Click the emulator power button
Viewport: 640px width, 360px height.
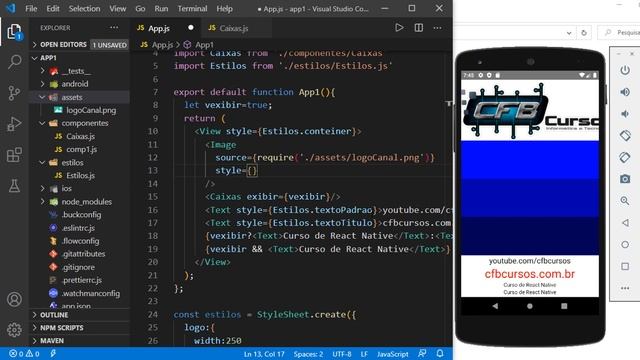[625, 70]
